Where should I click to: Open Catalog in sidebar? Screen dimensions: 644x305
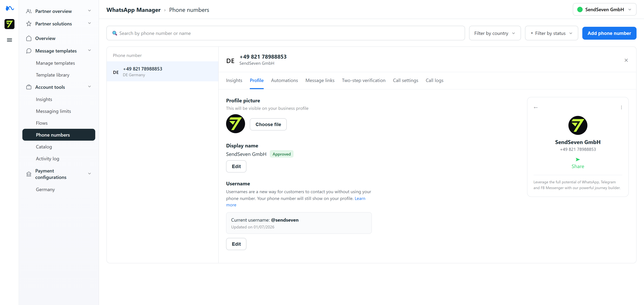pyautogui.click(x=44, y=147)
